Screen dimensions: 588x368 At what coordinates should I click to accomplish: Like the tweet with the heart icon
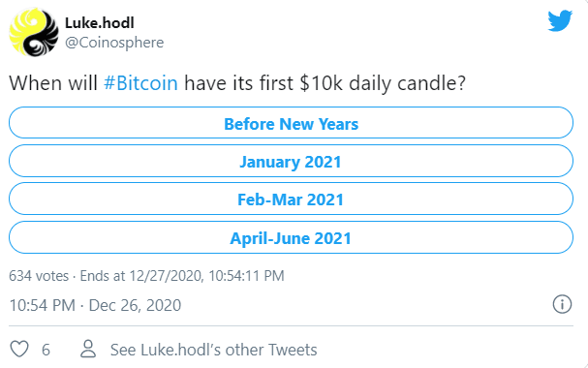pyautogui.click(x=19, y=350)
